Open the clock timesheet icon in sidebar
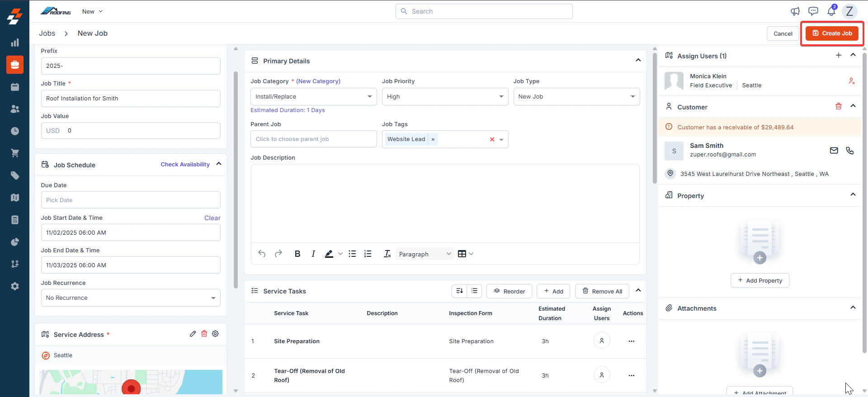The image size is (868, 397). 15,131
